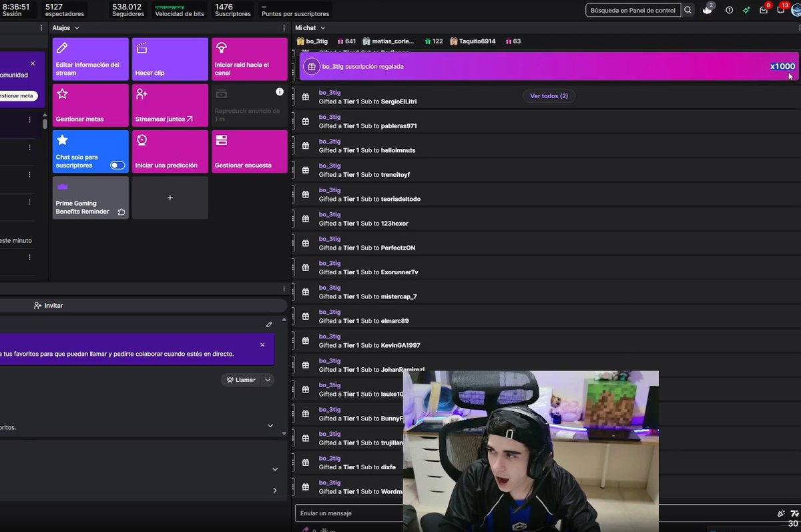Open the Atajos panel three-dot options menu
801x532 pixels.
(284, 28)
